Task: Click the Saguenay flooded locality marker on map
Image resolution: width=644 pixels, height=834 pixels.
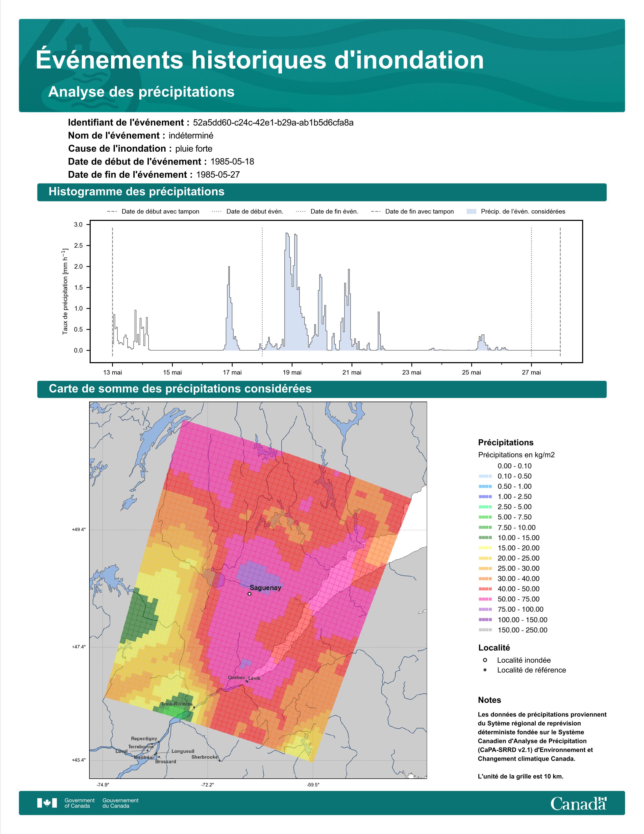Action: [250, 594]
